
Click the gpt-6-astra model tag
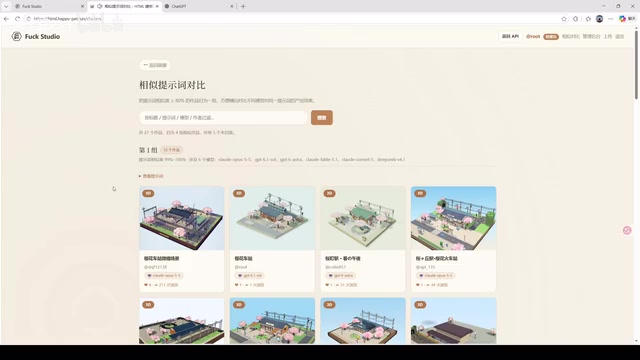(340, 276)
